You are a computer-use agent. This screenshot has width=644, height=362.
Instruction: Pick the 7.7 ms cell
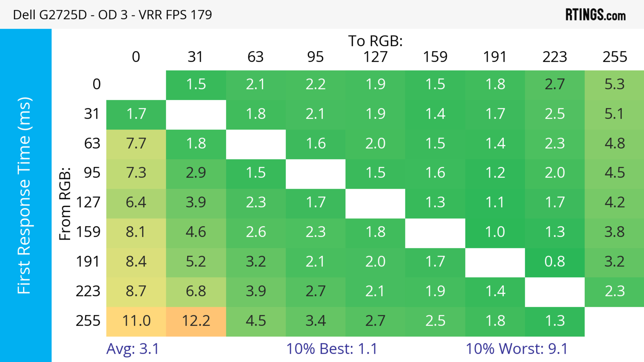coord(136,144)
